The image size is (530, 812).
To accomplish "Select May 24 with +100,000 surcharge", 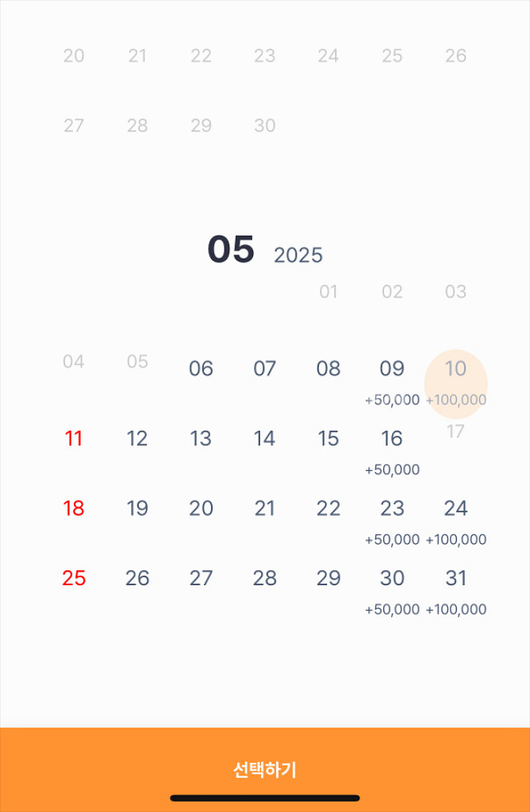I will tap(456, 523).
